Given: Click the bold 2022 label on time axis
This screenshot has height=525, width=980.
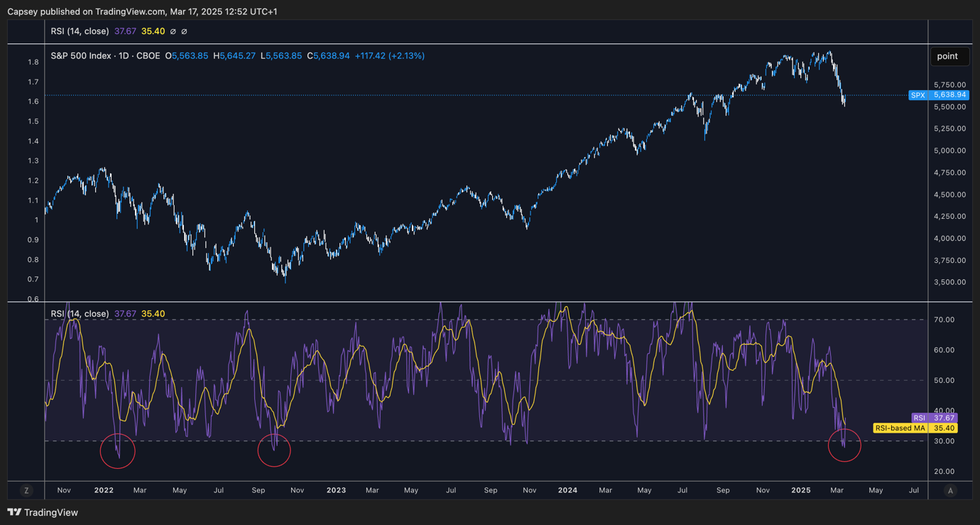Looking at the screenshot, I should (x=104, y=490).
